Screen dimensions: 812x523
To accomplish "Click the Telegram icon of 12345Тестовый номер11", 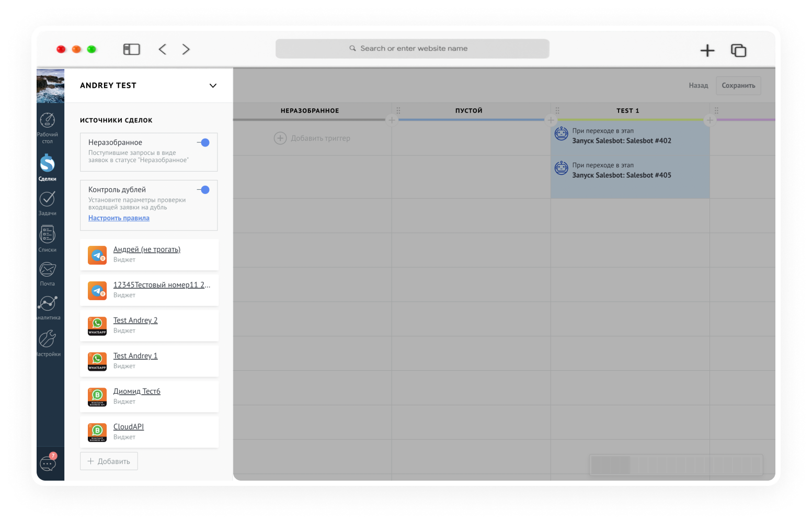I will click(97, 291).
